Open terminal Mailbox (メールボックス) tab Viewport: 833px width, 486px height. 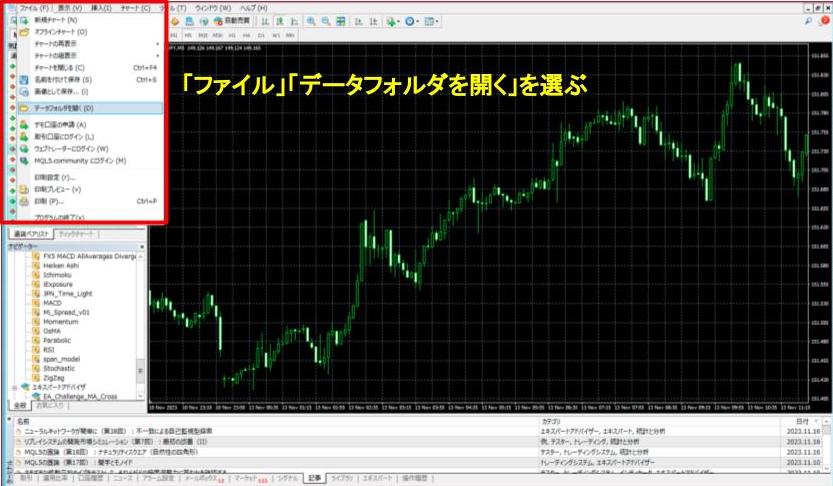[x=203, y=478]
